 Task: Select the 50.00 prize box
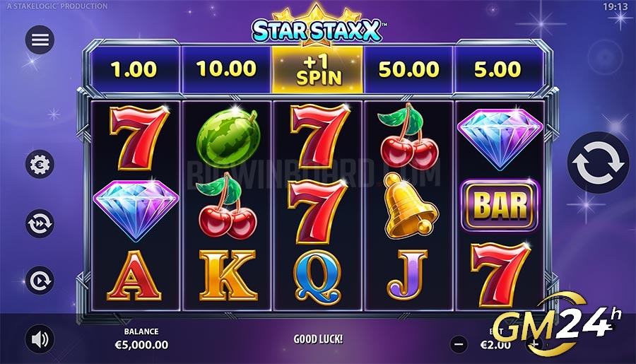(408, 70)
